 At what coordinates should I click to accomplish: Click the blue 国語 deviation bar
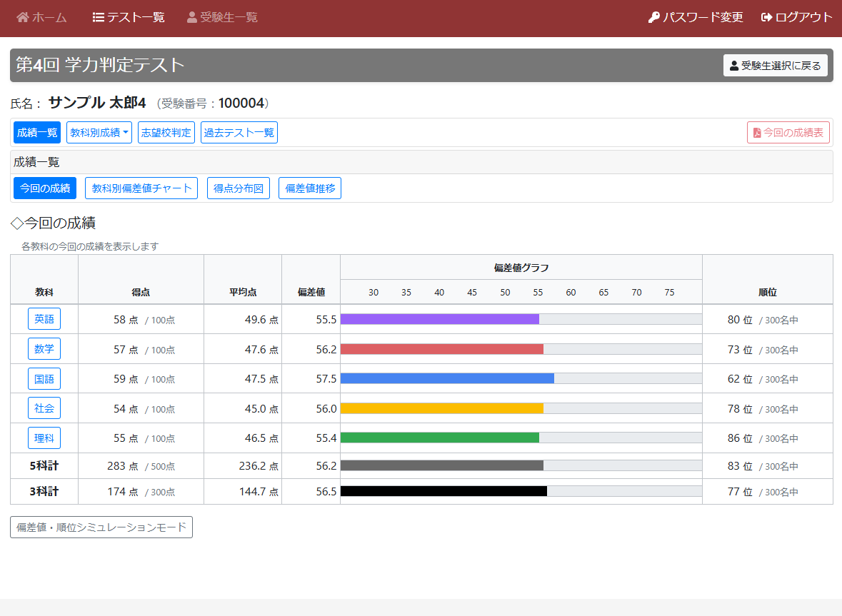pos(447,379)
